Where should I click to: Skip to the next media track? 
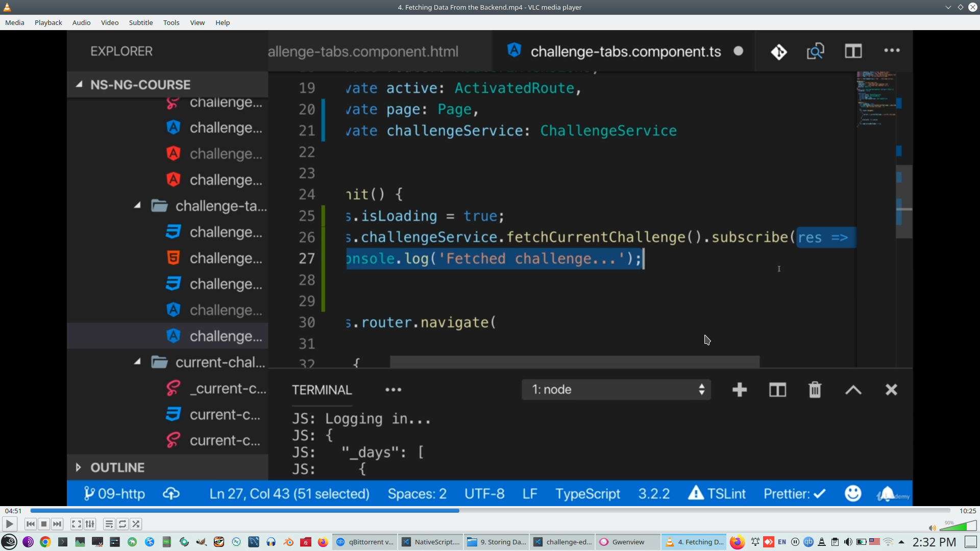tap(57, 524)
